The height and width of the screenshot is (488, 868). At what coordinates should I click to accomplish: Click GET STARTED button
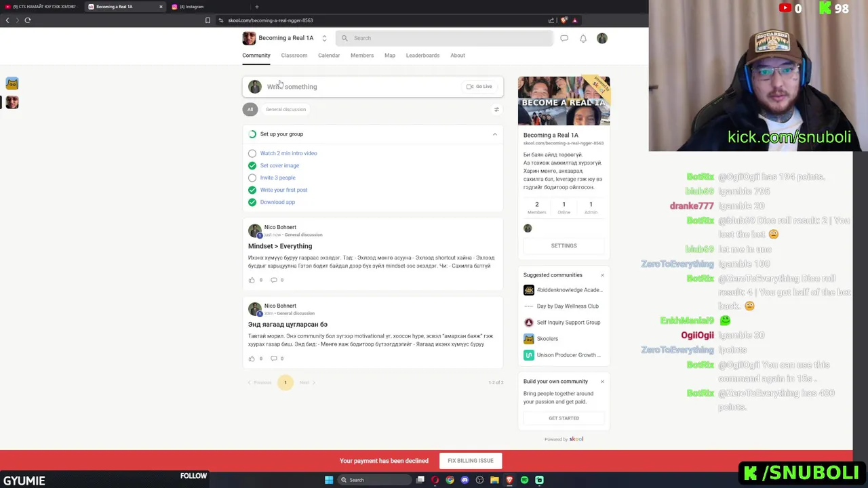[x=564, y=418]
